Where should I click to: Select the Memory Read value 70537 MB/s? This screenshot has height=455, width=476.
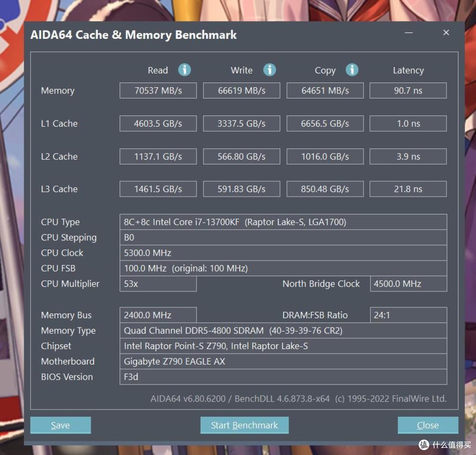coord(158,90)
